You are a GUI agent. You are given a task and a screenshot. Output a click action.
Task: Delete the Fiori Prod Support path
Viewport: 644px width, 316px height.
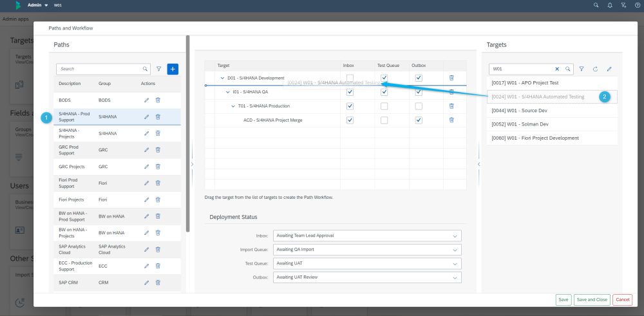click(x=158, y=183)
